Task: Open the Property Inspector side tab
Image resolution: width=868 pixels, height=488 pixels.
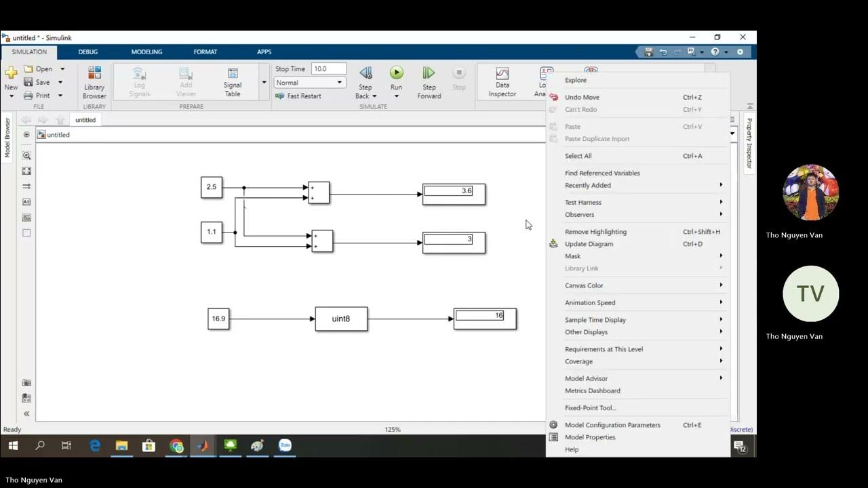Action: pyautogui.click(x=749, y=142)
